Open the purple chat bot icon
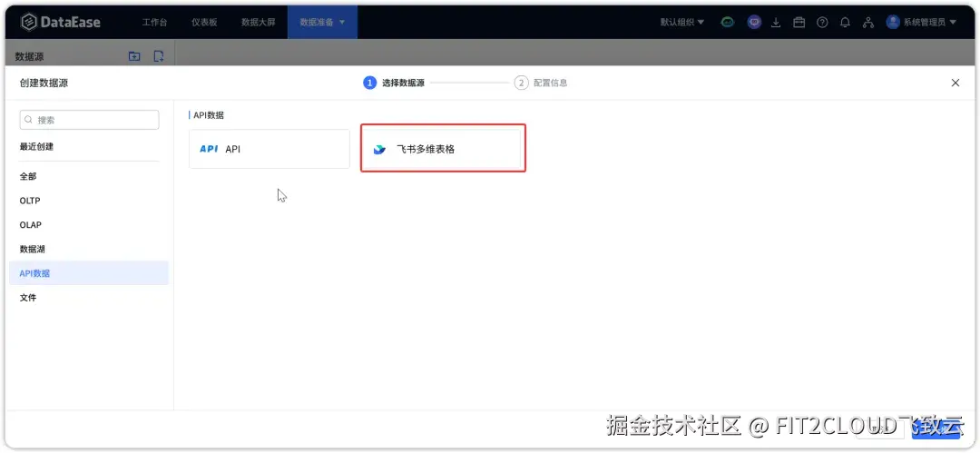The height and width of the screenshot is (453, 980). pyautogui.click(x=754, y=23)
